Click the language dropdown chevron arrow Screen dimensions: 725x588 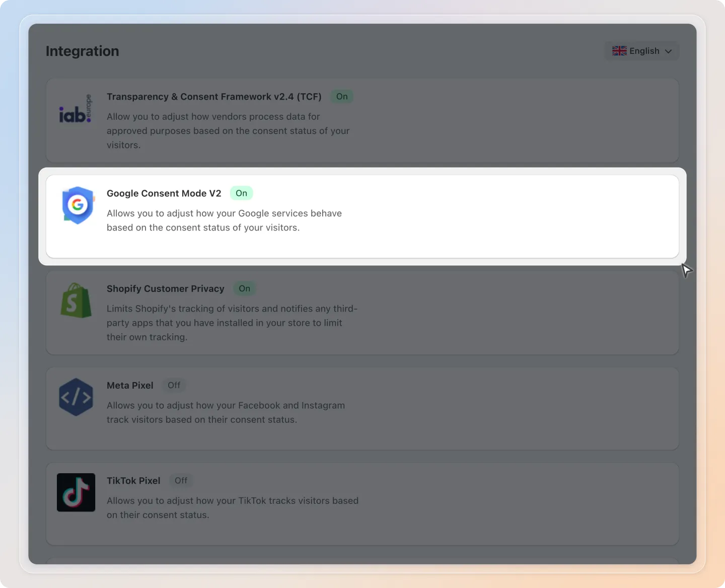click(x=669, y=51)
